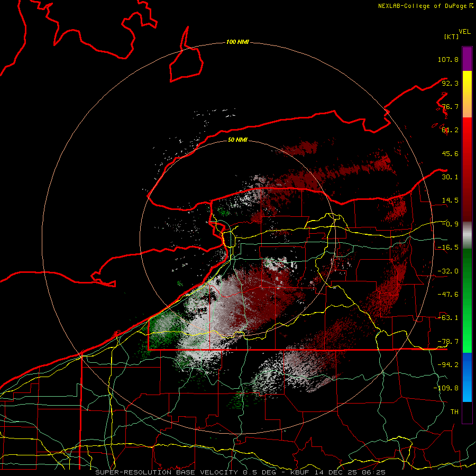Click the 14.5 velocity scale value

450,200
